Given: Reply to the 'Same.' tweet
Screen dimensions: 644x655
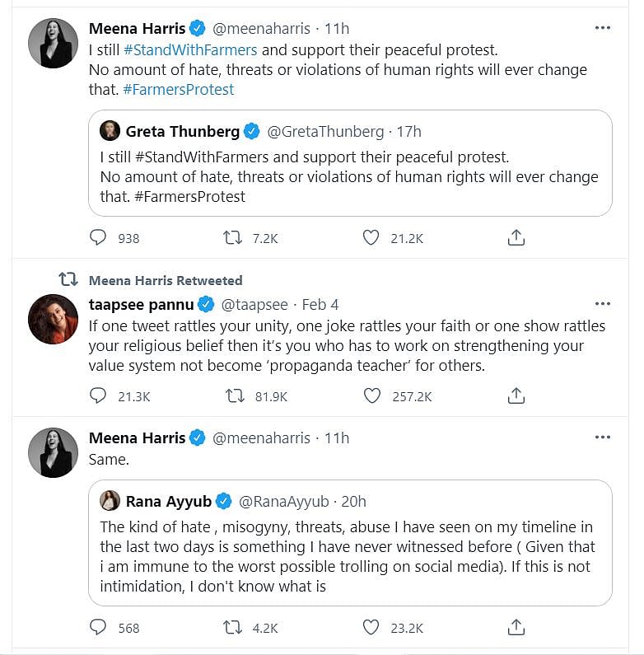Looking at the screenshot, I should (x=98, y=628).
